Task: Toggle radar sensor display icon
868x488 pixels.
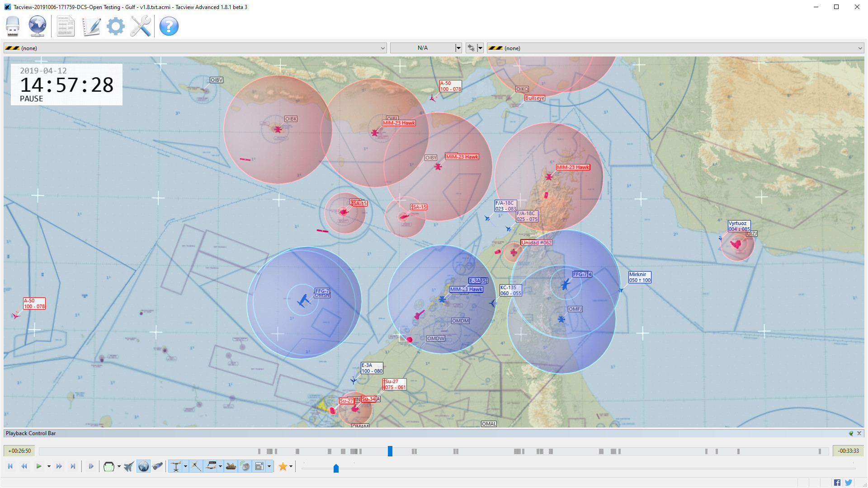Action: (x=245, y=466)
